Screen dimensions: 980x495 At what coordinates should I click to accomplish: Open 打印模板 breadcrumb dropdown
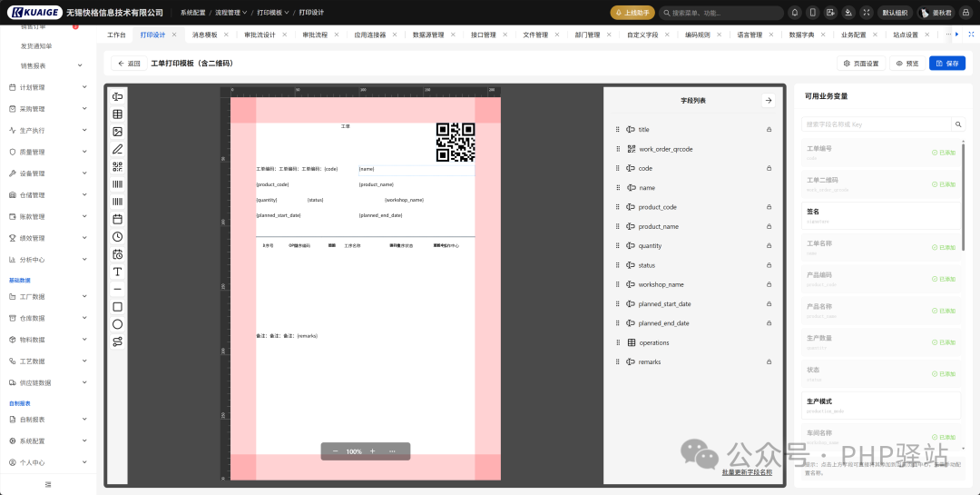tap(273, 13)
